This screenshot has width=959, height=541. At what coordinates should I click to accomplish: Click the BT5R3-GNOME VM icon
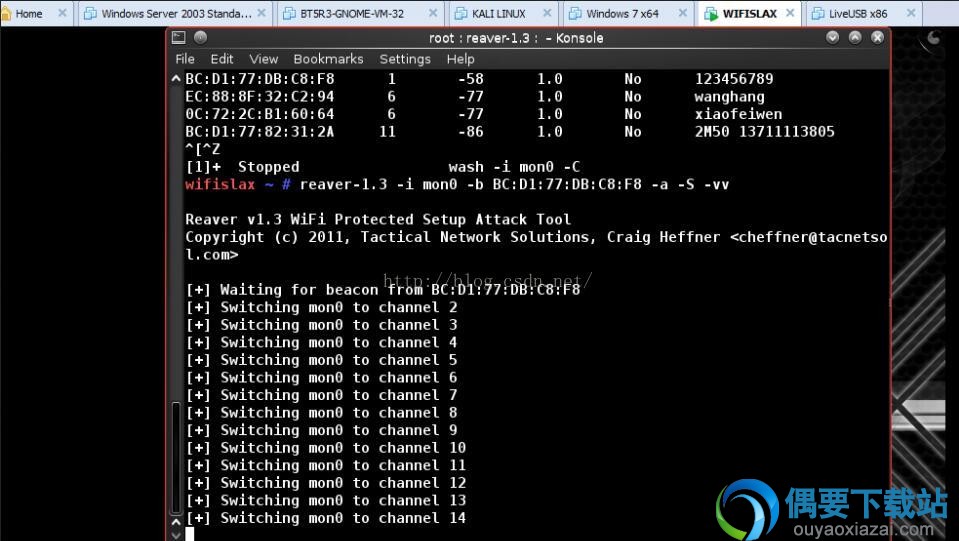pos(289,13)
